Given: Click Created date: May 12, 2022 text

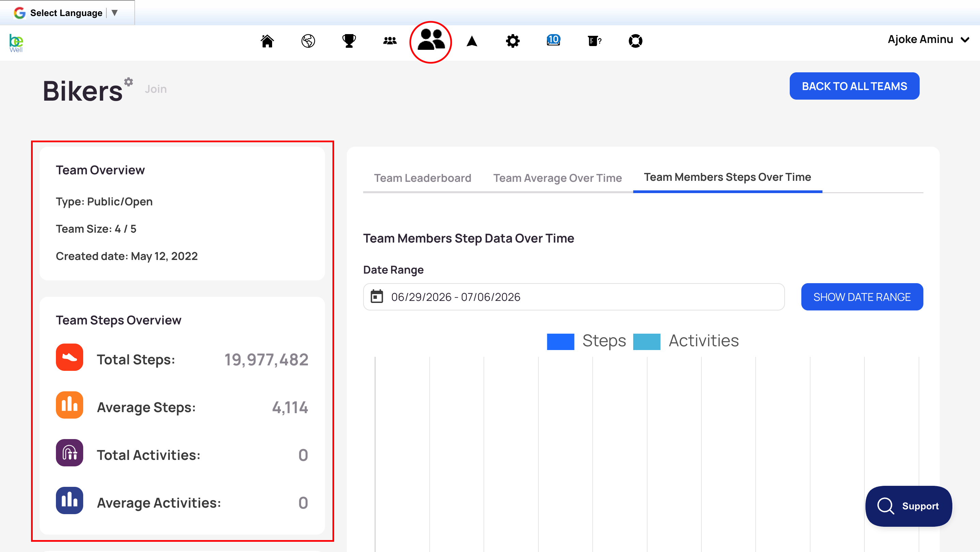Looking at the screenshot, I should (x=127, y=256).
